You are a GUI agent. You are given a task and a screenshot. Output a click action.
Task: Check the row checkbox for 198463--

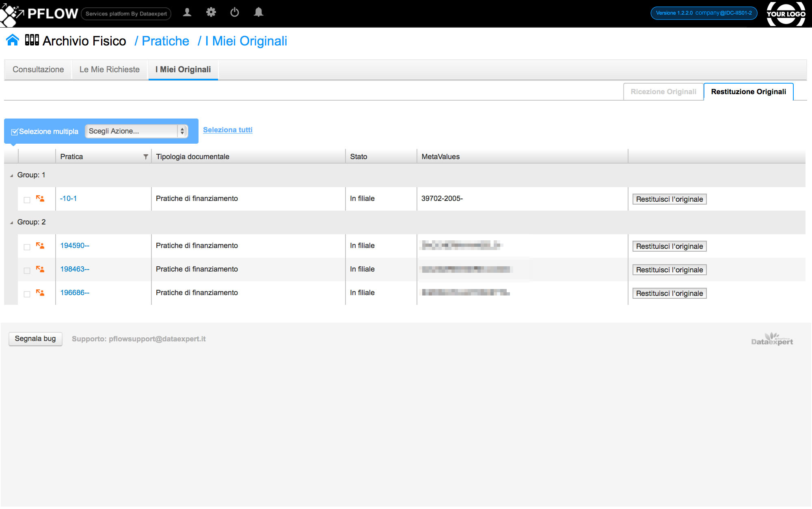27,270
